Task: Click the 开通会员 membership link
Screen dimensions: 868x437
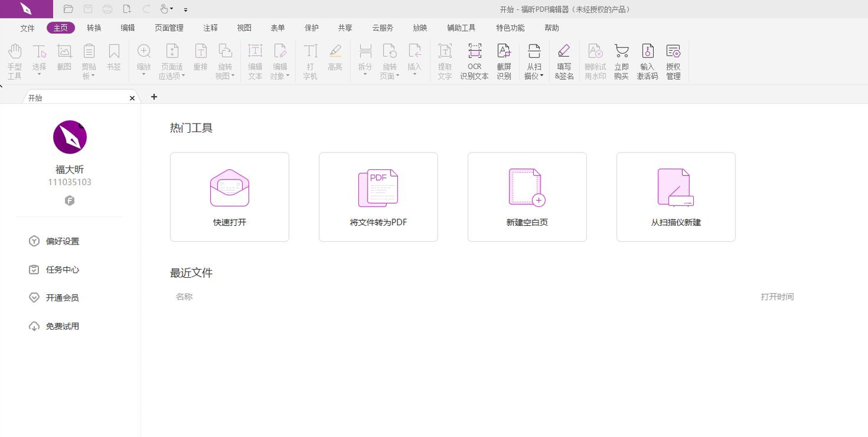Action: tap(62, 298)
